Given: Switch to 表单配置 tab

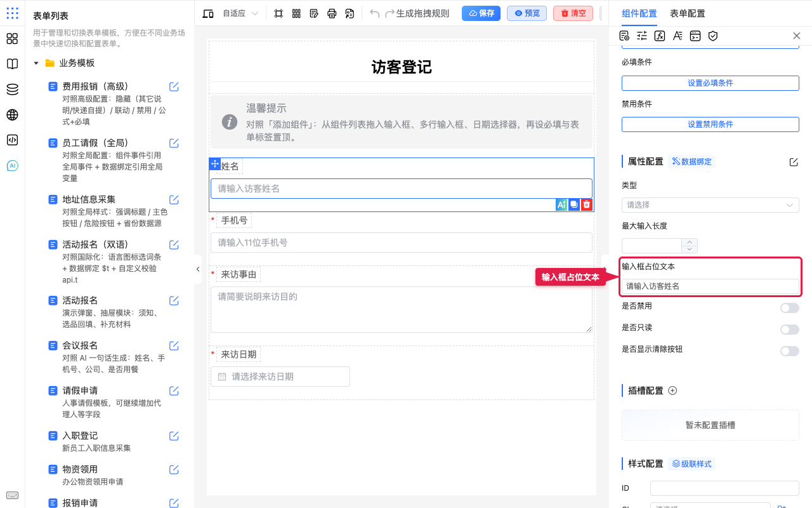Looking at the screenshot, I should point(688,13).
